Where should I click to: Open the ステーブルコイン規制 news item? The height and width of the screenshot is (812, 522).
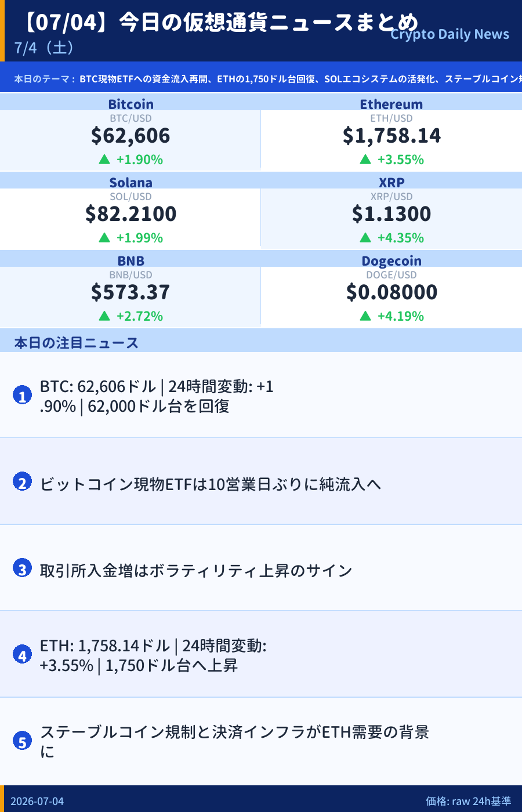pos(261,741)
